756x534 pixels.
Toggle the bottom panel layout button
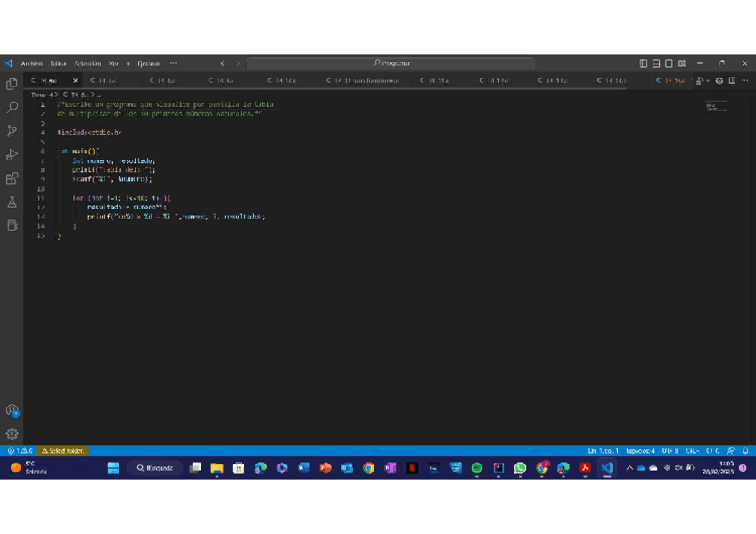[x=656, y=63]
